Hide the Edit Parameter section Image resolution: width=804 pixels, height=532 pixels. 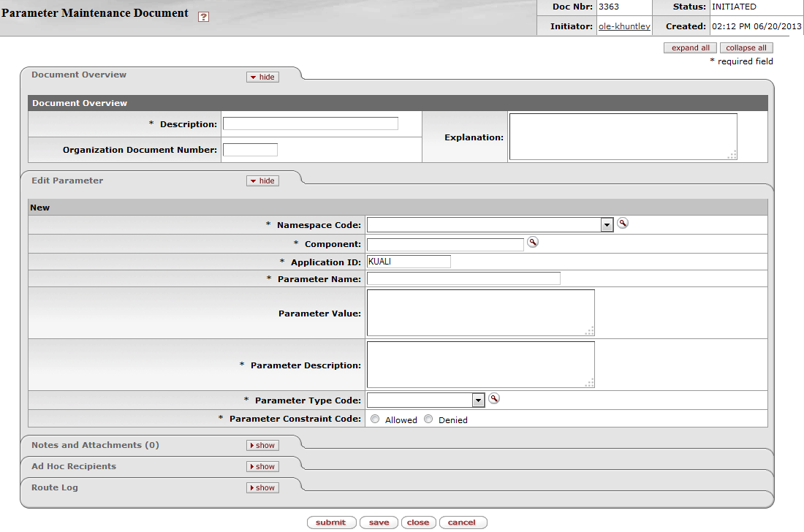pyautogui.click(x=262, y=180)
